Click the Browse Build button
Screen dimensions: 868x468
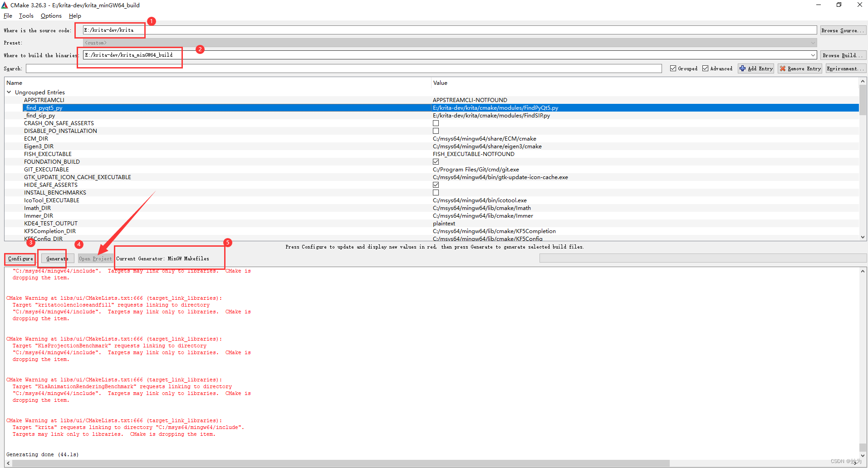[843, 55]
